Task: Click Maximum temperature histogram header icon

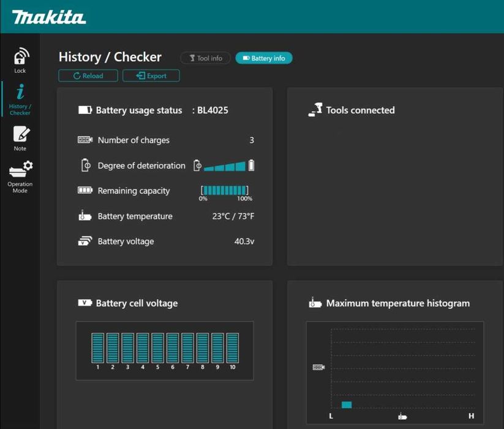Action: (315, 303)
